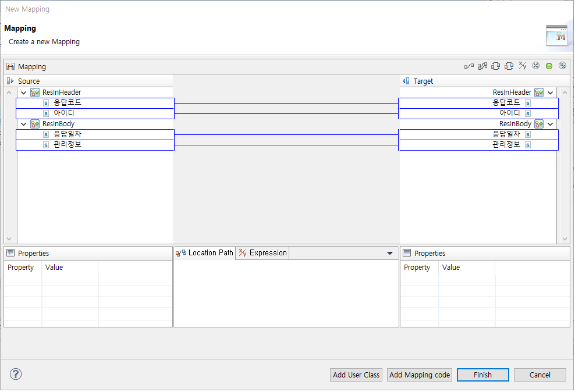Screen dimensions: 575x392
Task: Click the string type icon beside 응답코드
Action: [45, 102]
